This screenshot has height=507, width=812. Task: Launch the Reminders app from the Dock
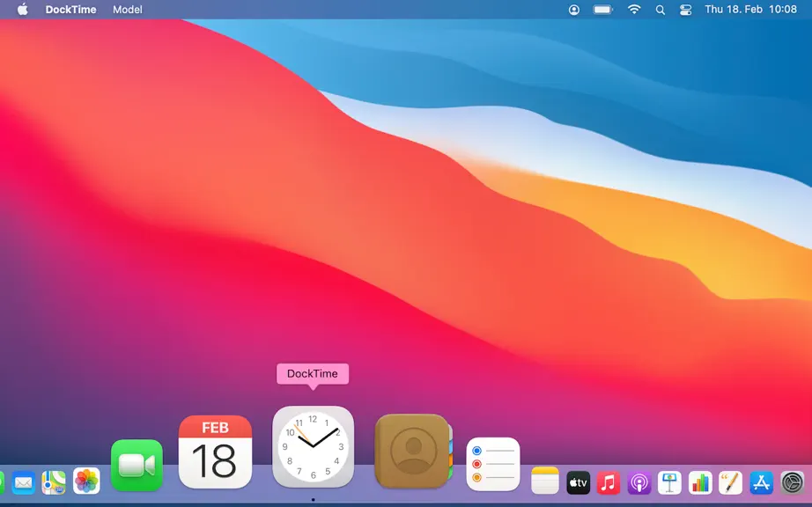point(493,464)
